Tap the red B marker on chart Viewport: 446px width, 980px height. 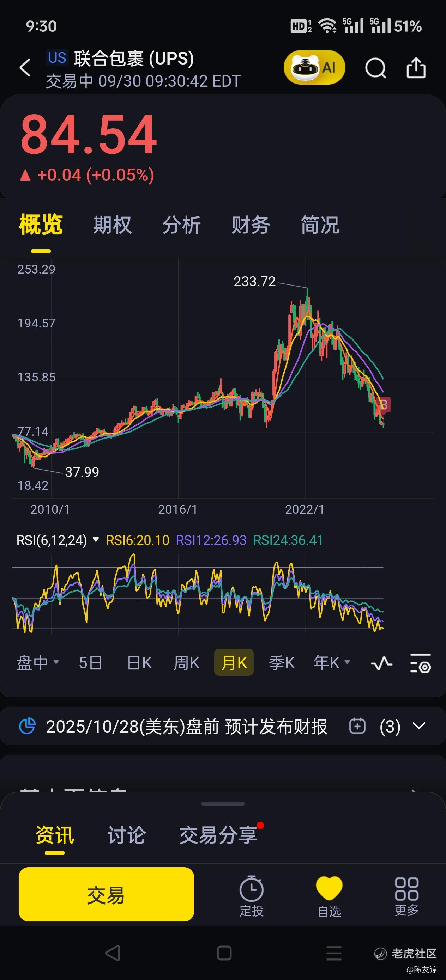pyautogui.click(x=384, y=405)
